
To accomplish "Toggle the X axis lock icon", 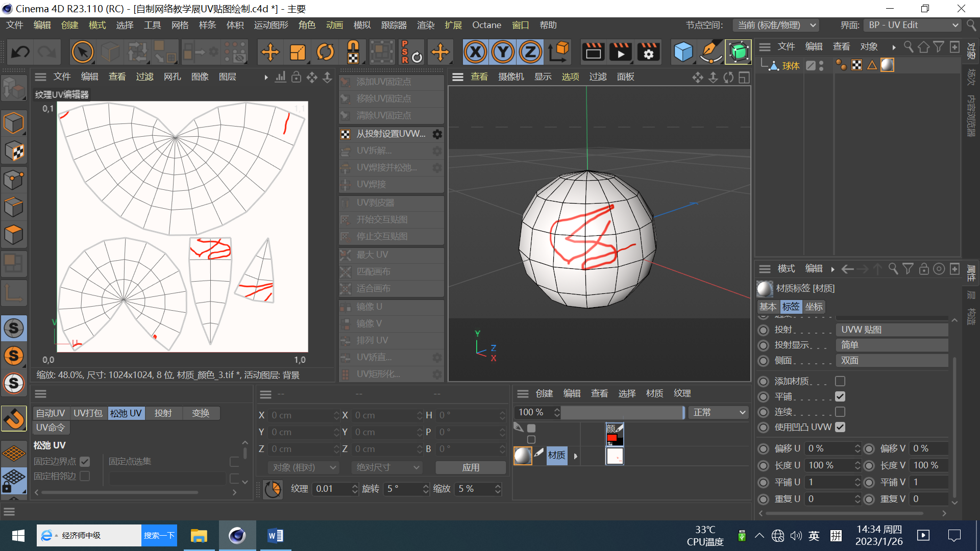I will click(475, 52).
